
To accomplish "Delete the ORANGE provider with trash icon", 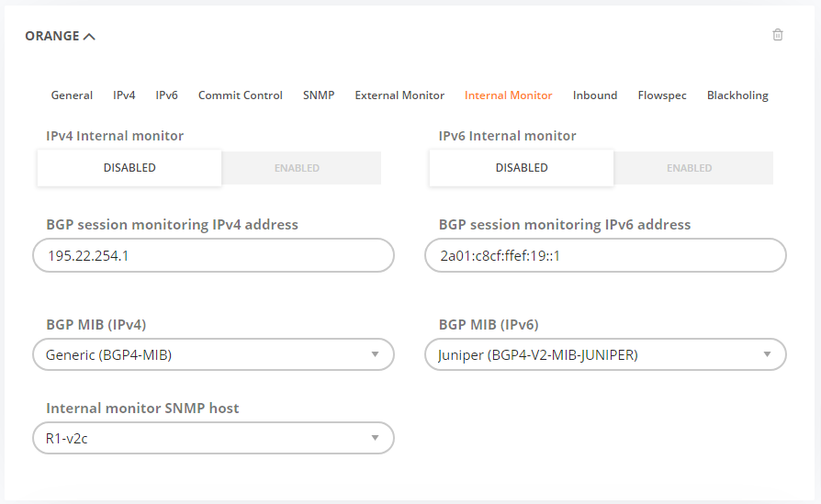I will 778,35.
